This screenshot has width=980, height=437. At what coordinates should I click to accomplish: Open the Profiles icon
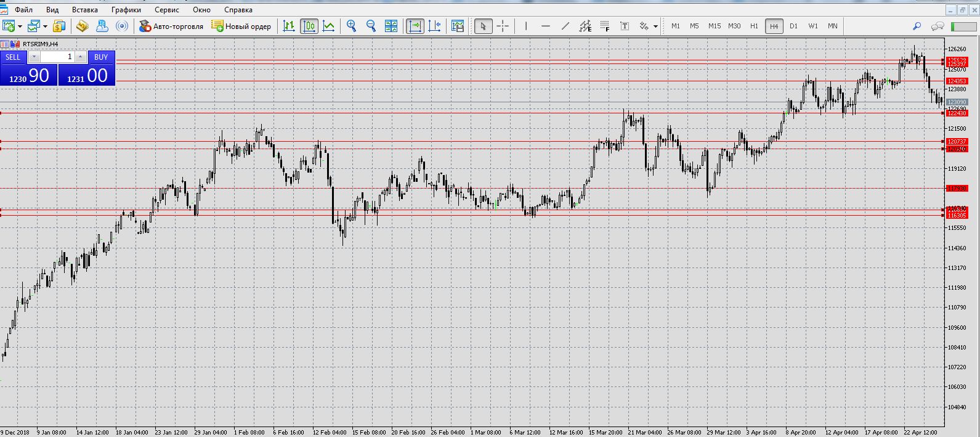click(x=34, y=26)
